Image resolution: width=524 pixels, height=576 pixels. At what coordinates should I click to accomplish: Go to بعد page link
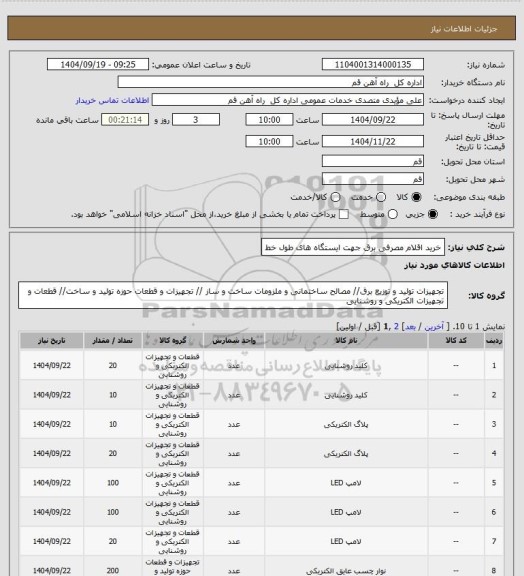coord(410,327)
